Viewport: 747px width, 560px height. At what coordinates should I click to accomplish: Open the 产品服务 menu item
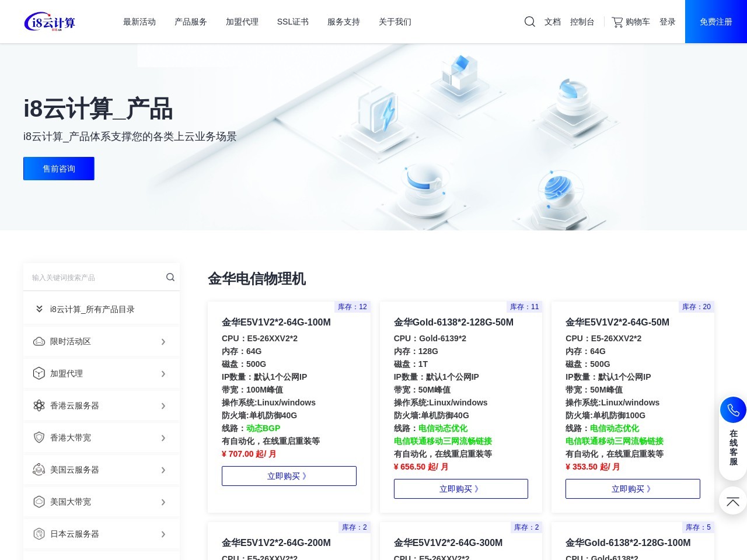click(x=190, y=22)
